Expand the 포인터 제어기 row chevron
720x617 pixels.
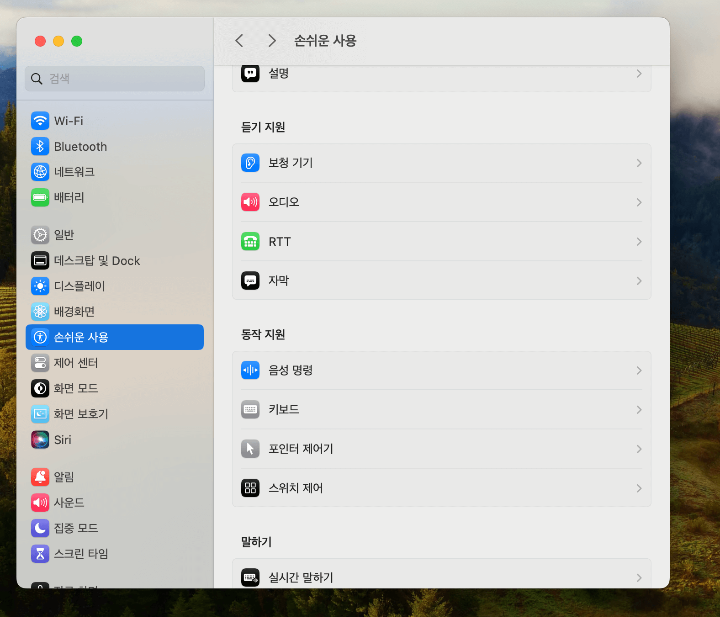[639, 449]
